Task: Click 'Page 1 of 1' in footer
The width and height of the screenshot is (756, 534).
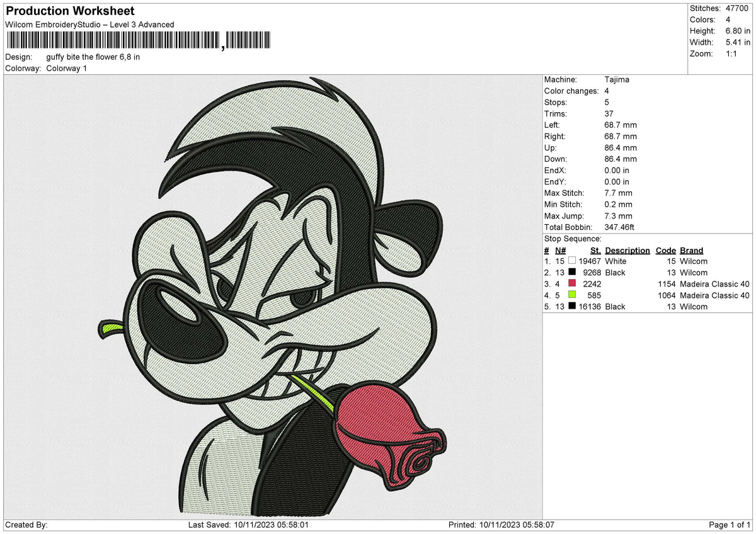Action: point(730,525)
